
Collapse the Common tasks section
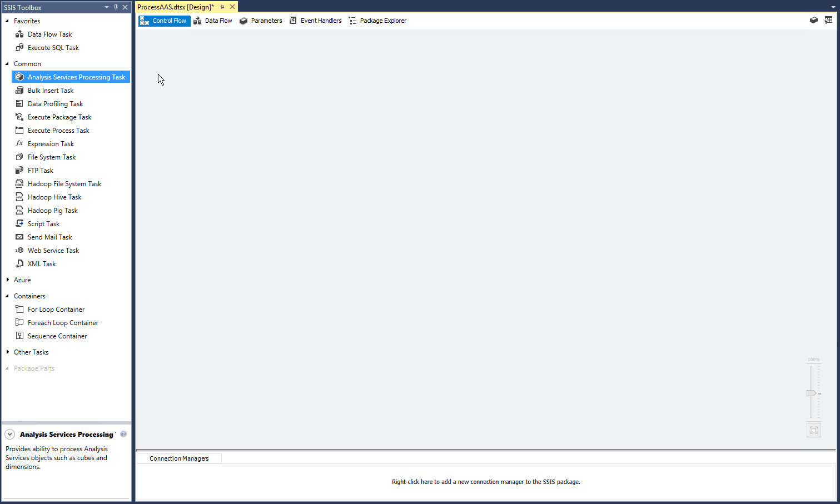click(x=7, y=63)
